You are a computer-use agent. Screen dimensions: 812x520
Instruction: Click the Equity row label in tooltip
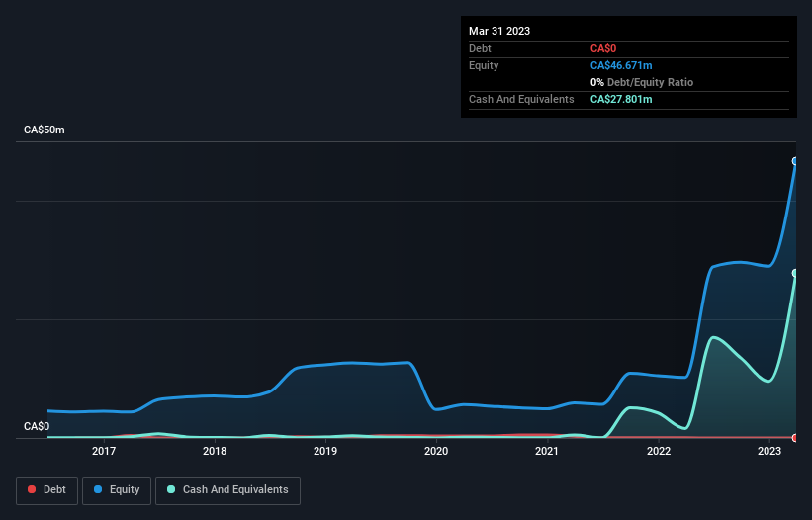coord(484,65)
